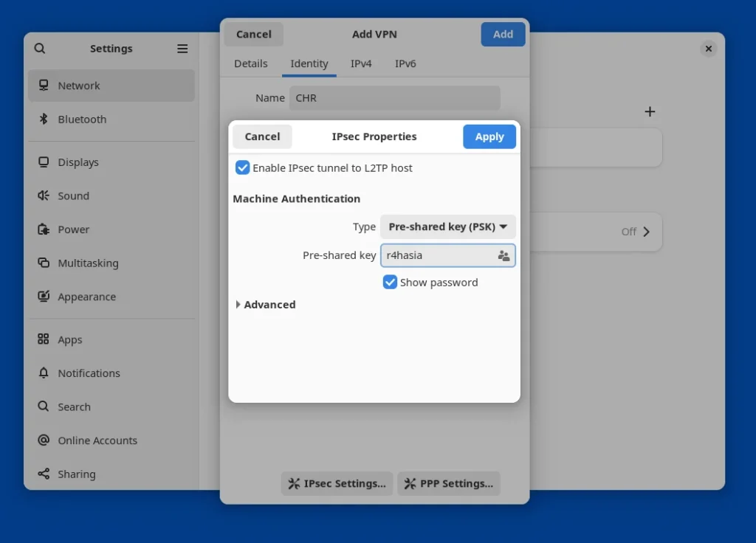Click into the Pre-shared key field
This screenshot has width=756, height=543.
point(439,256)
